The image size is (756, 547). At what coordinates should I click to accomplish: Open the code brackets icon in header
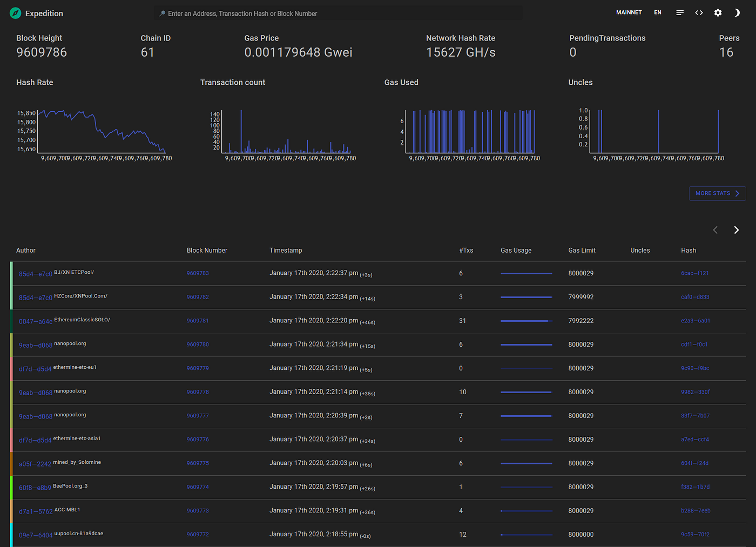point(699,12)
